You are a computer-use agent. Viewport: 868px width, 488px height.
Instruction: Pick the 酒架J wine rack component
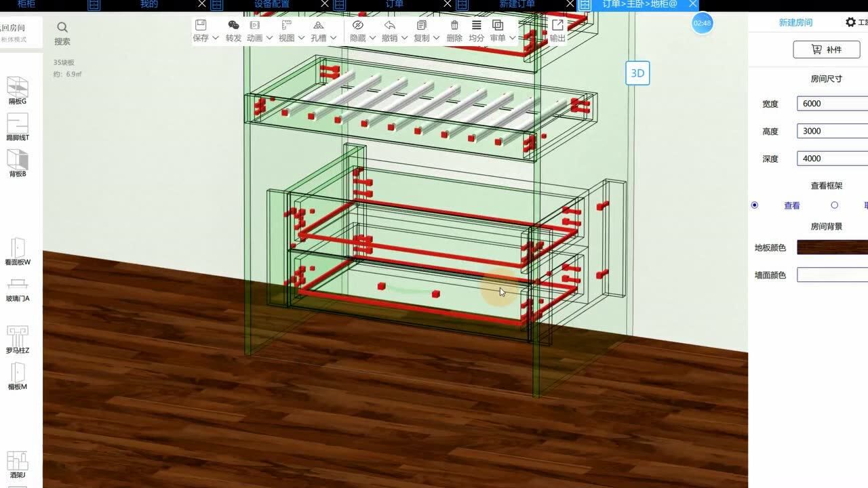click(x=18, y=465)
